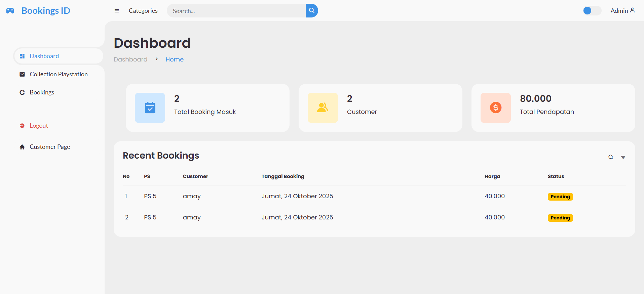This screenshot has height=294, width=644.
Task: Click the Bookings ID brand title
Action: tap(46, 11)
